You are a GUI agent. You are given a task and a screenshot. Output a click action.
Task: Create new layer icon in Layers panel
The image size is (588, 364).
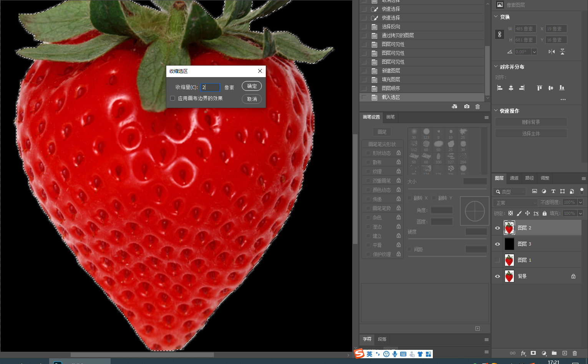tap(565, 353)
